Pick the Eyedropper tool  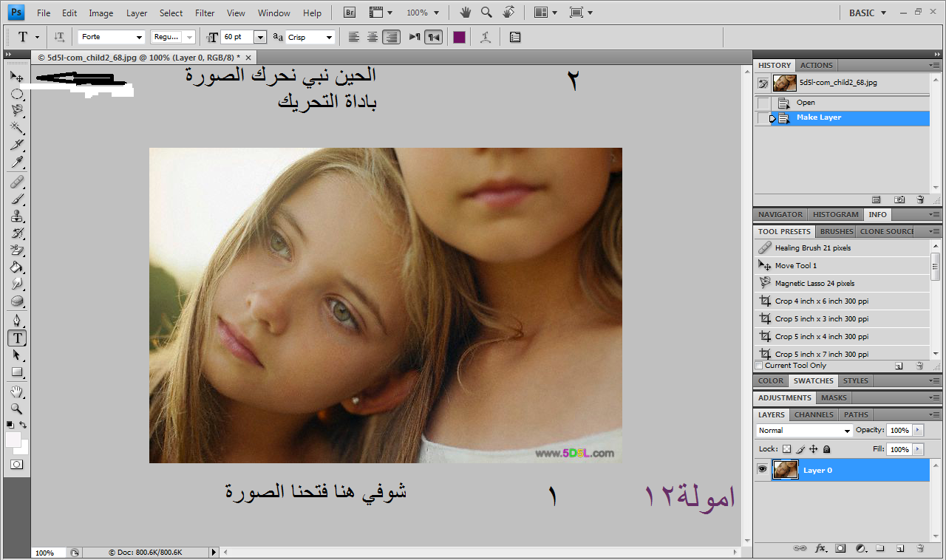coord(16,163)
